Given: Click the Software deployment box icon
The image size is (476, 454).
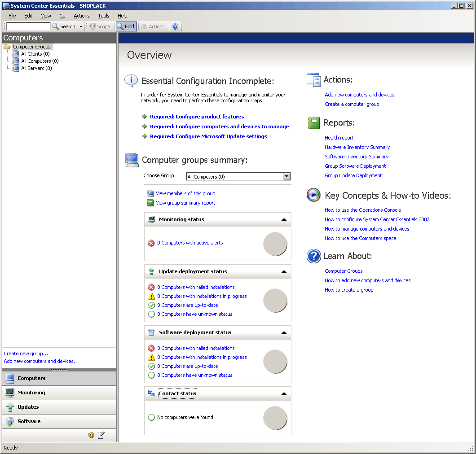Looking at the screenshot, I should (151, 332).
